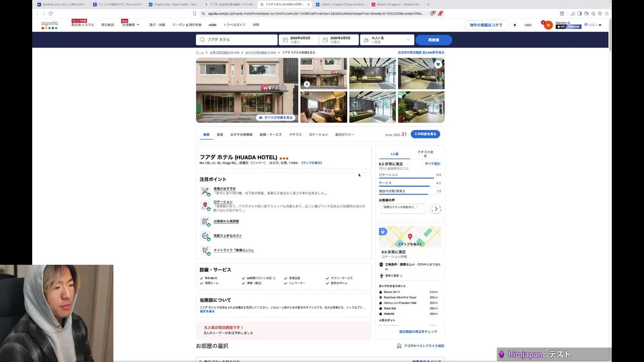
Task: Click マップを表示 link next to address
Action: click(311, 163)
